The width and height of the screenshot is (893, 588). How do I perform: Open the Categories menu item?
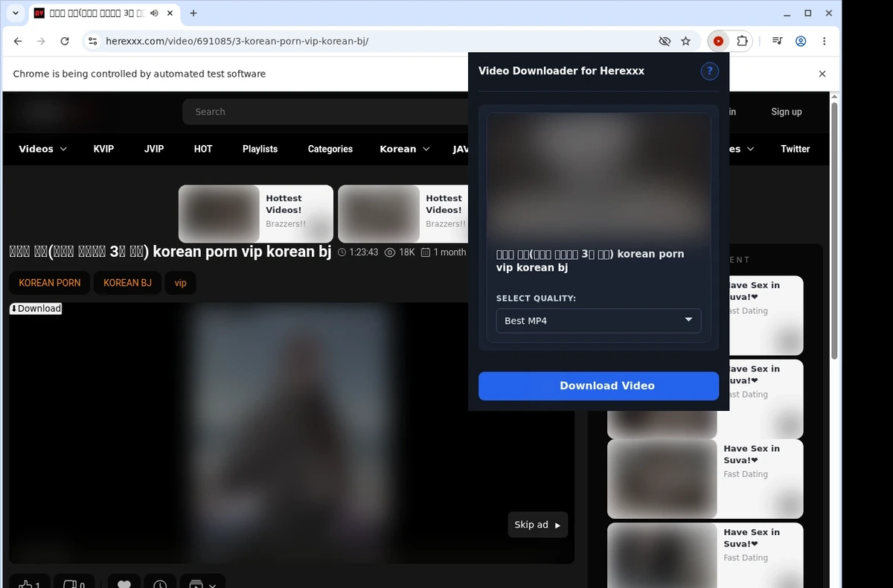(x=330, y=149)
